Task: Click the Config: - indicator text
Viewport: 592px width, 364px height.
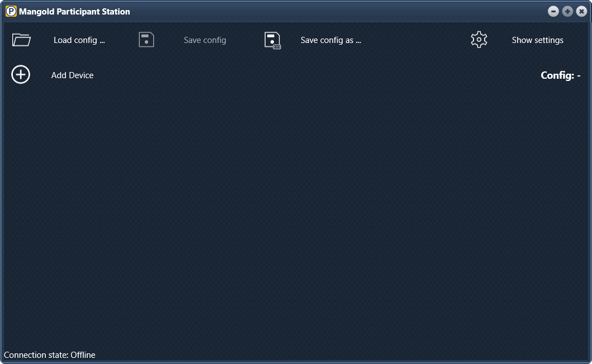Action: (x=561, y=75)
